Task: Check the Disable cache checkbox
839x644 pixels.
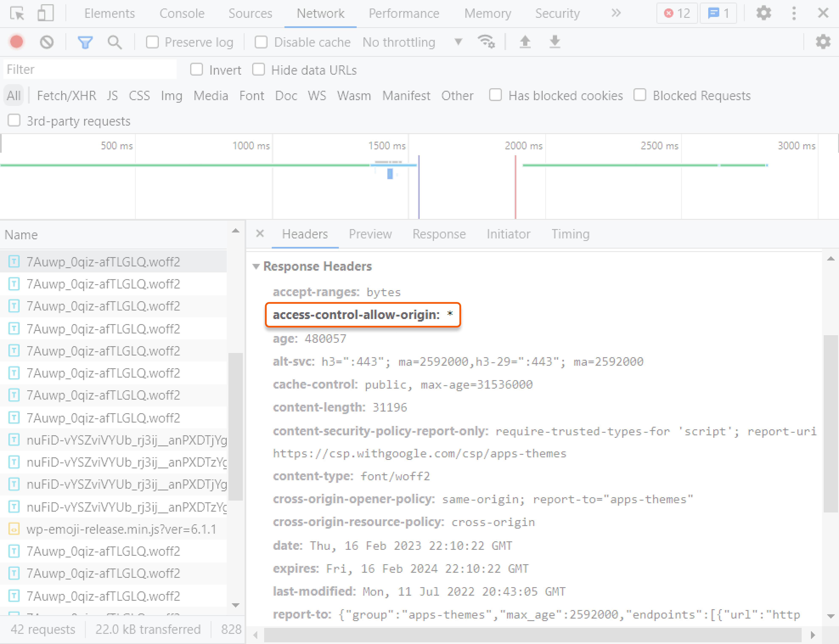Action: (x=261, y=42)
